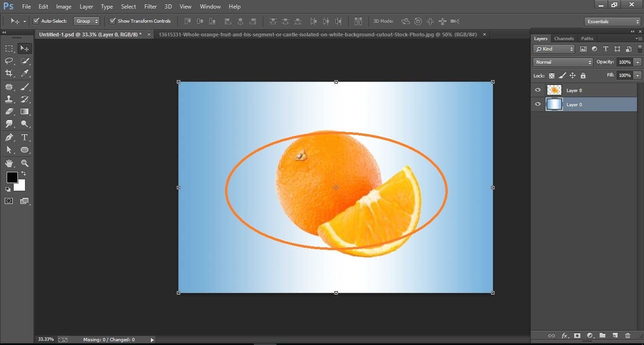Open the Filter menu
This screenshot has width=644, height=345.
(x=150, y=6)
